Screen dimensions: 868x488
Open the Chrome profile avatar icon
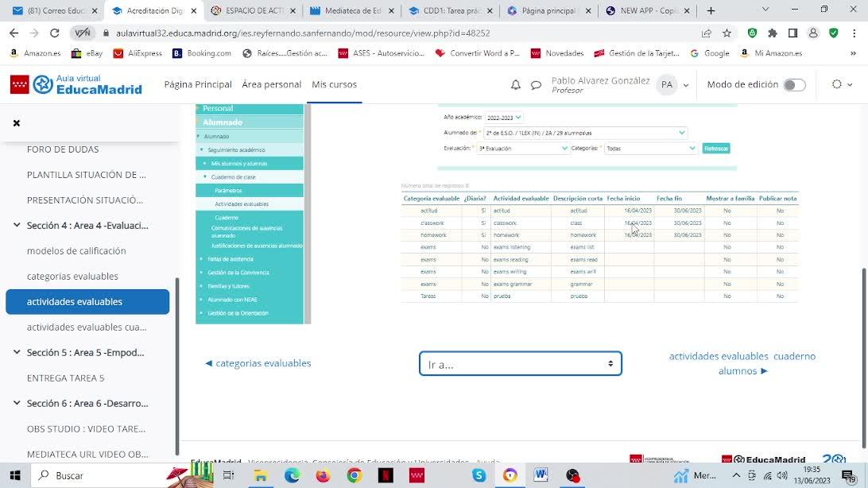[x=813, y=33]
